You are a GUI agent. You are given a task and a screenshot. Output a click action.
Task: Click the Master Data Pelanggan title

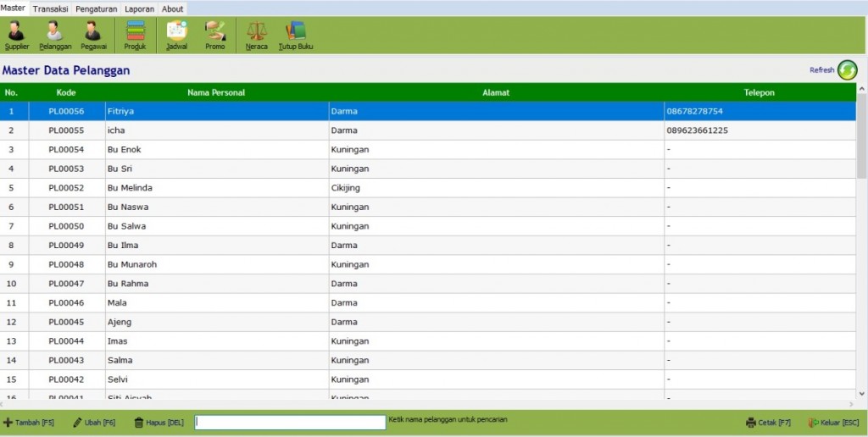point(66,70)
